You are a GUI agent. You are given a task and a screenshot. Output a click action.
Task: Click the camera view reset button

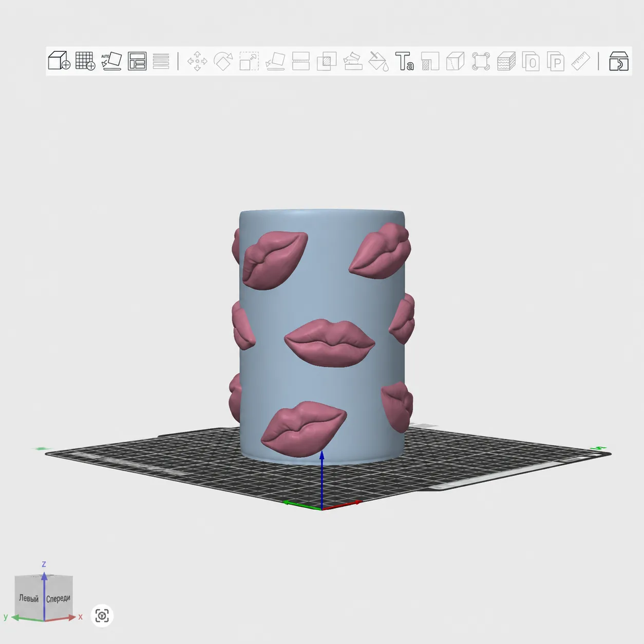(x=102, y=615)
